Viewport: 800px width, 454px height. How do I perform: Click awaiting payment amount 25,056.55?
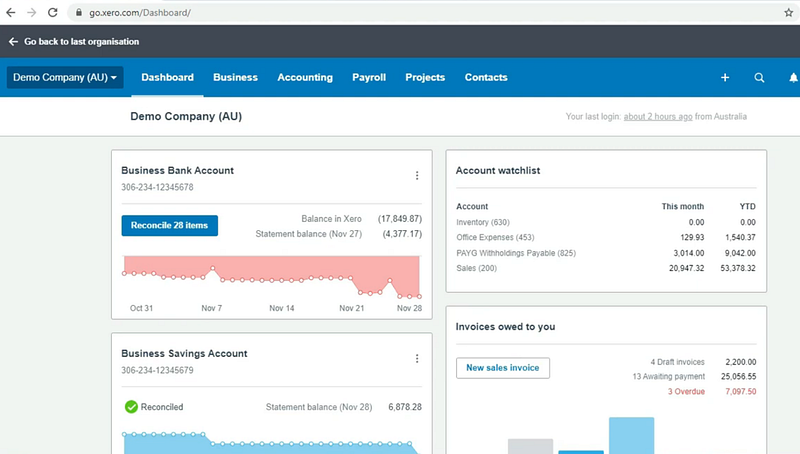[738, 376]
